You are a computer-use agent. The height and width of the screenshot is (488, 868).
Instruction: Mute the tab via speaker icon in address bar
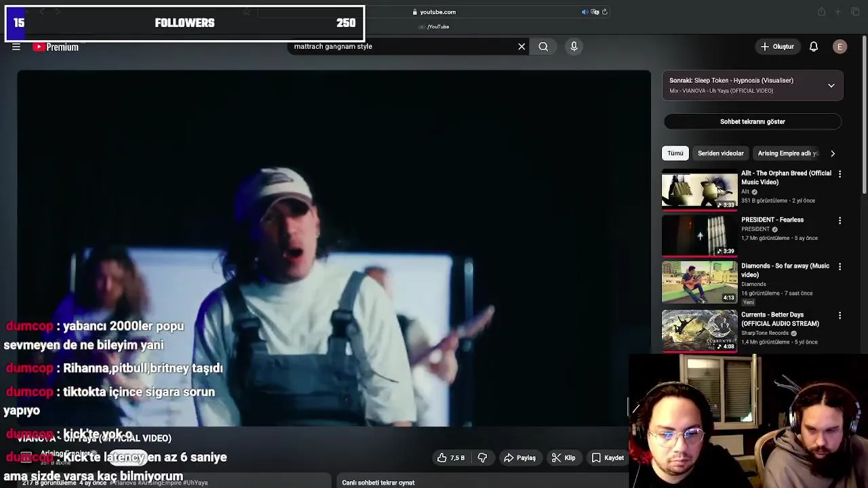pos(585,12)
